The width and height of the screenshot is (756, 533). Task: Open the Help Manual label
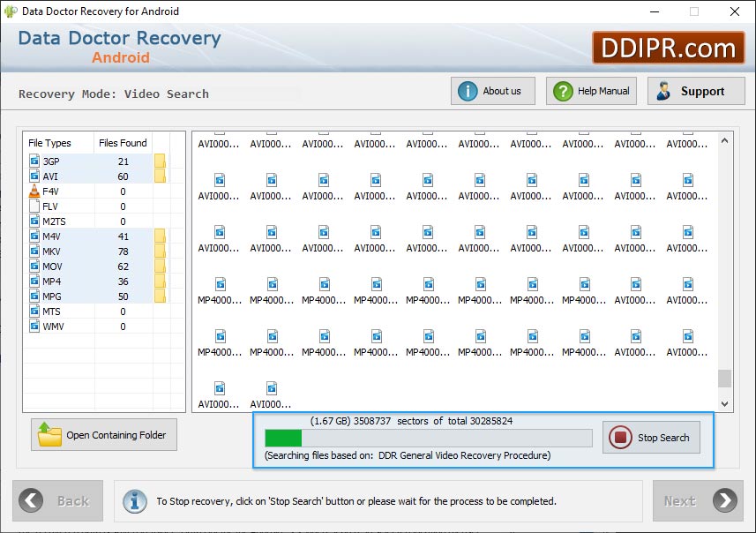click(x=603, y=91)
